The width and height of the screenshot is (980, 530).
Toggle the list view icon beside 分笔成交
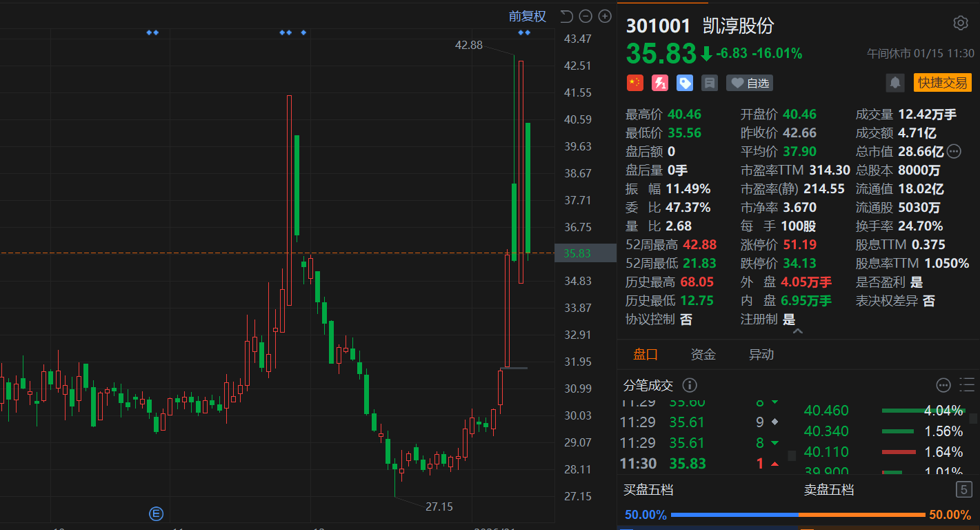tap(967, 385)
